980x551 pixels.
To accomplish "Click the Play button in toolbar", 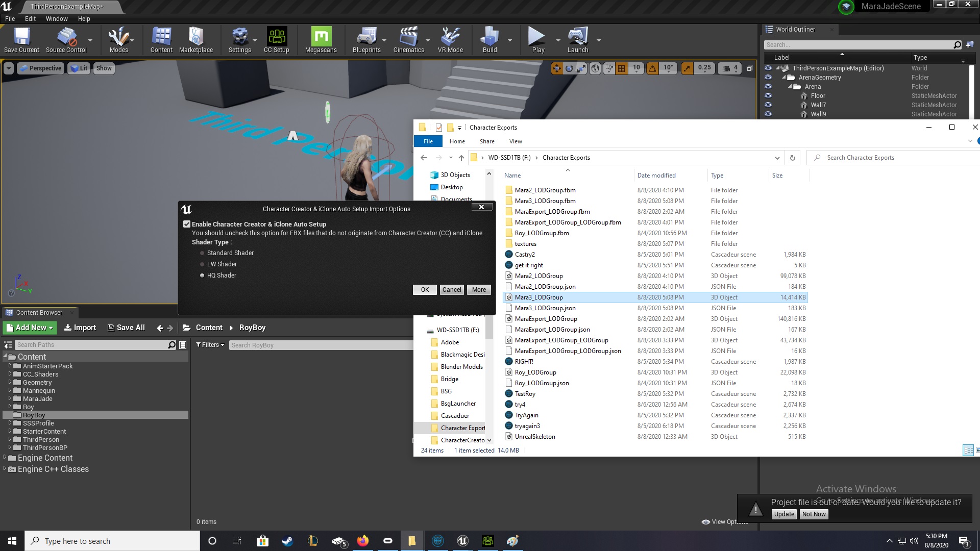I will (538, 40).
